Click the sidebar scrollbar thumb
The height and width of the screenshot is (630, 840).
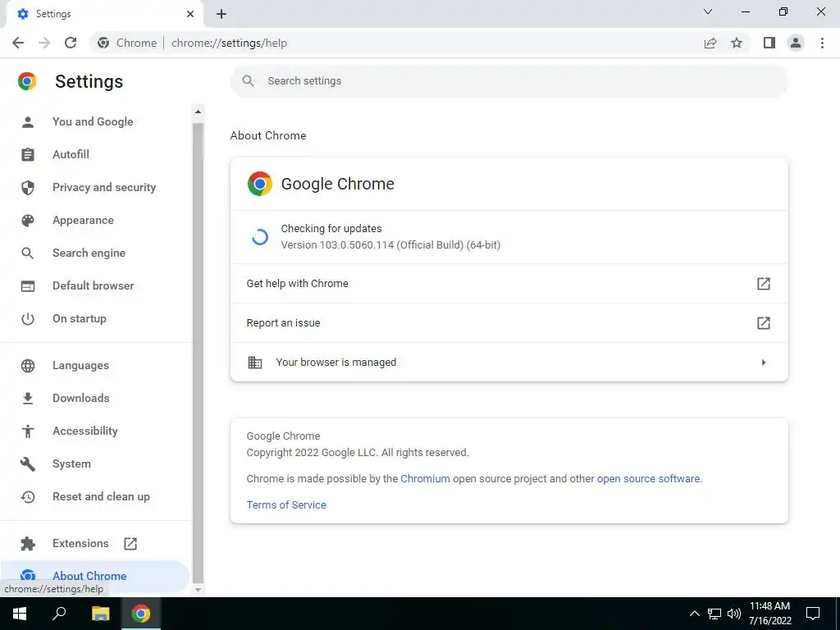click(199, 353)
